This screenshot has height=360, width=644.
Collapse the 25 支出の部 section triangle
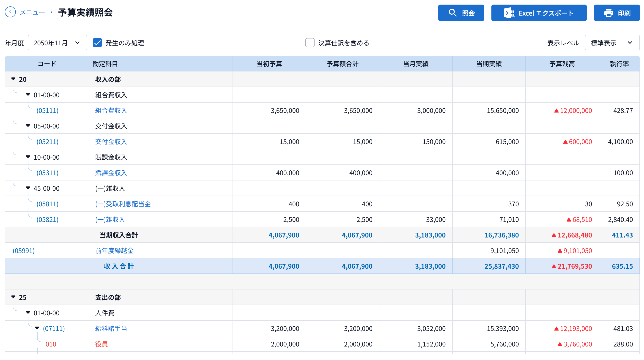(x=14, y=297)
